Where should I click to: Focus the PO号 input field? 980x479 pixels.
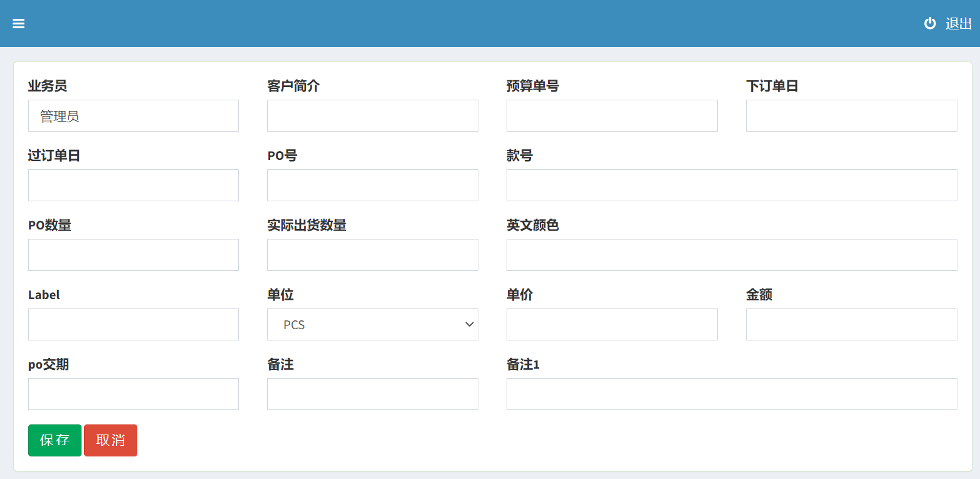pos(372,186)
